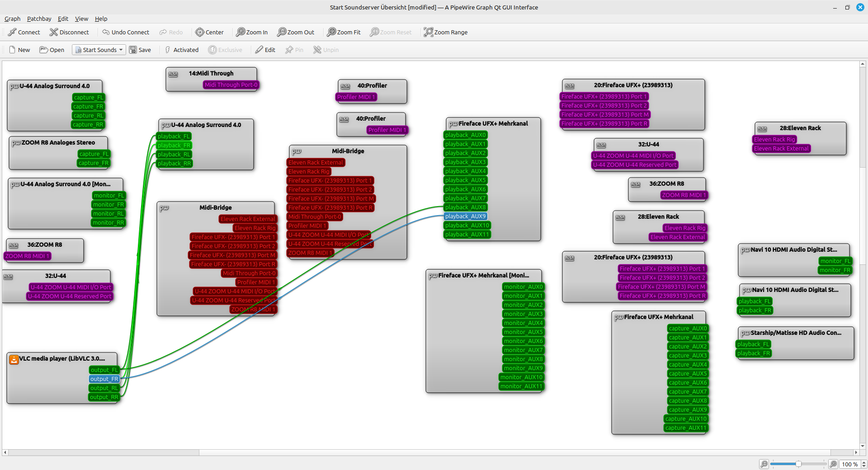Click the Disconnect toolbar icon
Screen dimensions: 868x470
click(x=54, y=32)
